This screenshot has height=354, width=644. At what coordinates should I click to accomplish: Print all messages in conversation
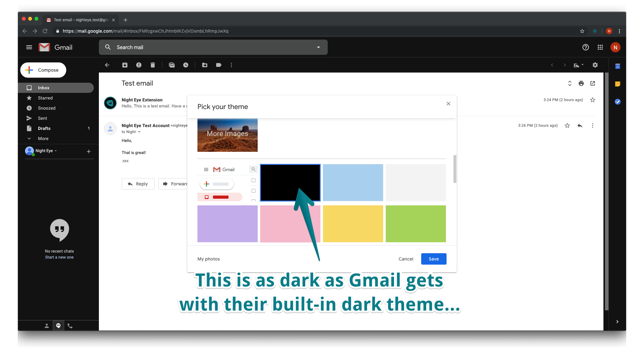581,83
